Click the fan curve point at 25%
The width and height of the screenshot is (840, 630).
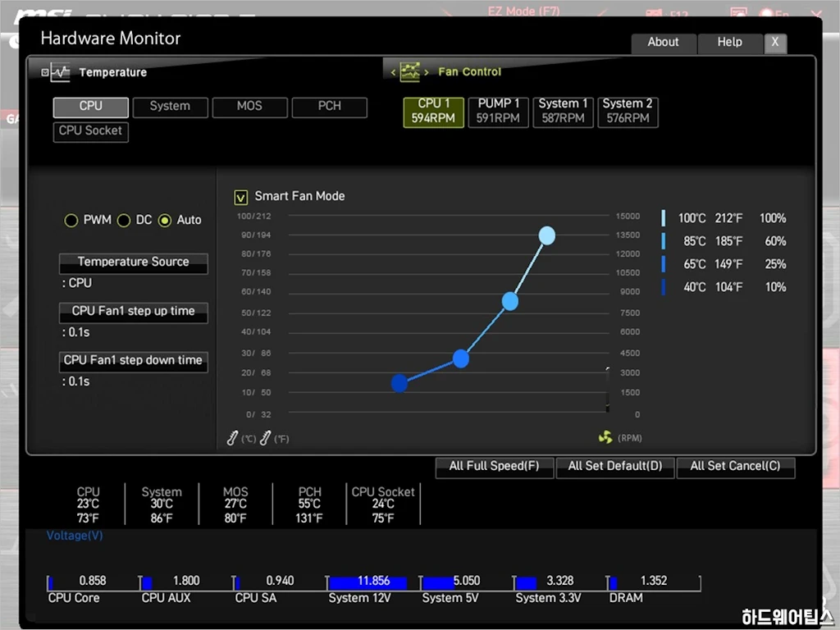[x=461, y=358]
